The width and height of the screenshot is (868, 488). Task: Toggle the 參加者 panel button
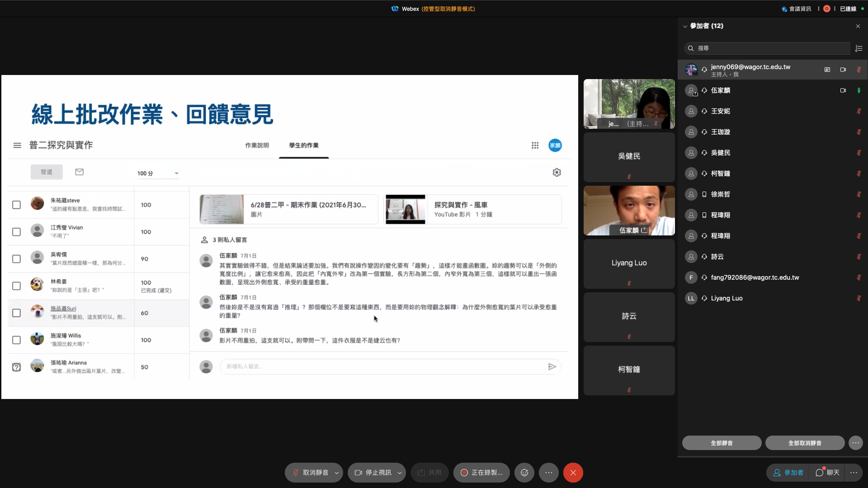tap(788, 473)
